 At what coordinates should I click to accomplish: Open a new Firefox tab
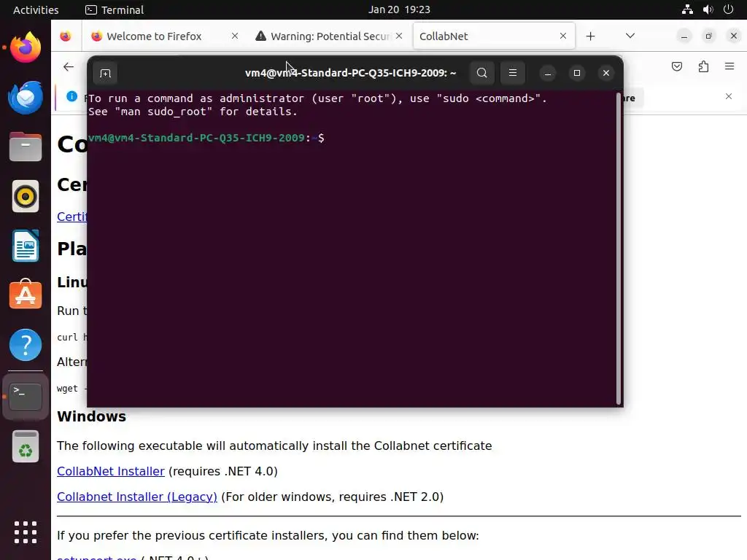tap(590, 36)
